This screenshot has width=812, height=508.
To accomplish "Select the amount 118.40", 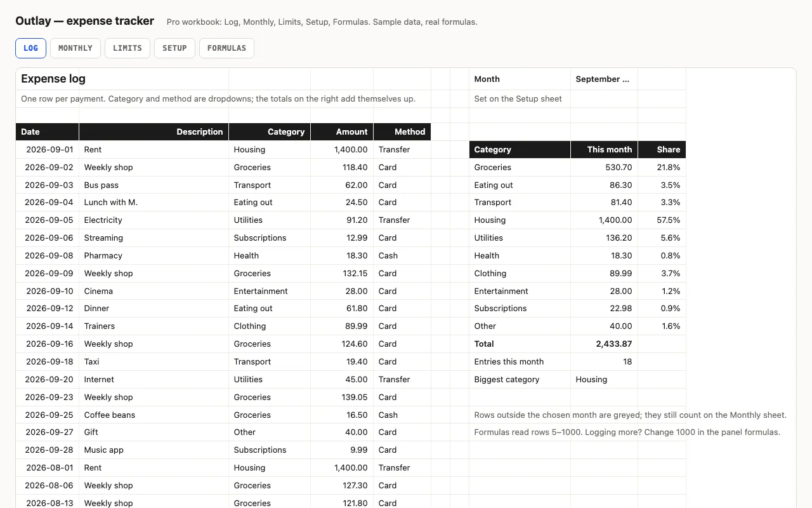I will point(342,168).
